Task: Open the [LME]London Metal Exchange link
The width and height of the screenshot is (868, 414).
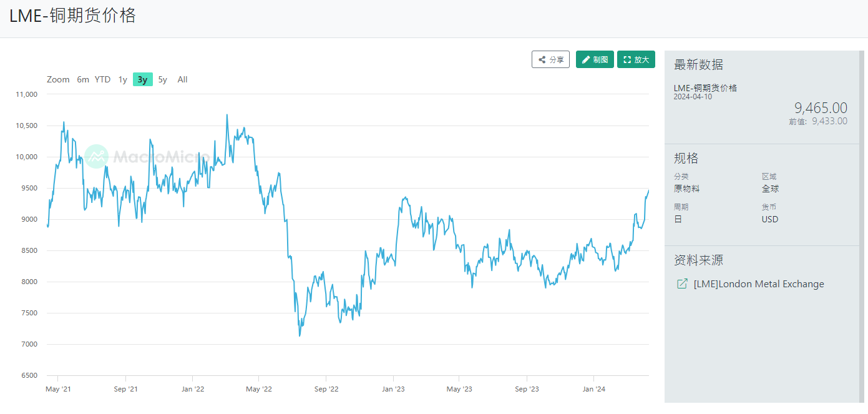Action: pyautogui.click(x=758, y=284)
